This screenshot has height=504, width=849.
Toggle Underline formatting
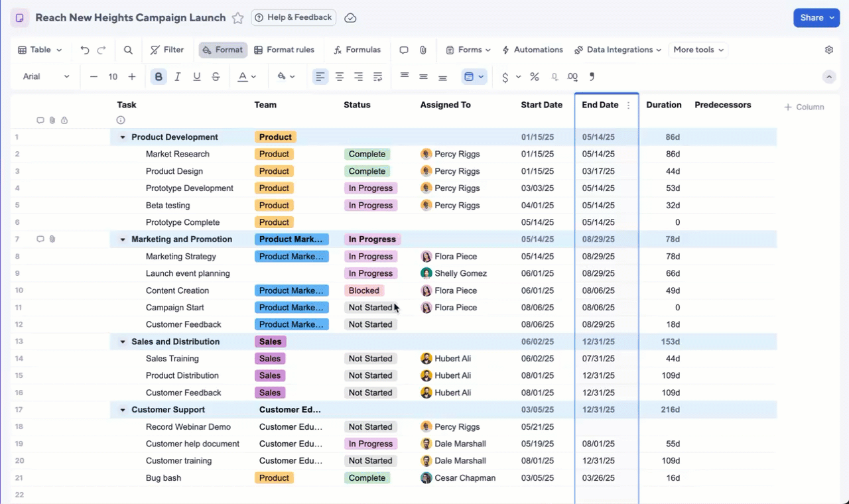coord(196,76)
